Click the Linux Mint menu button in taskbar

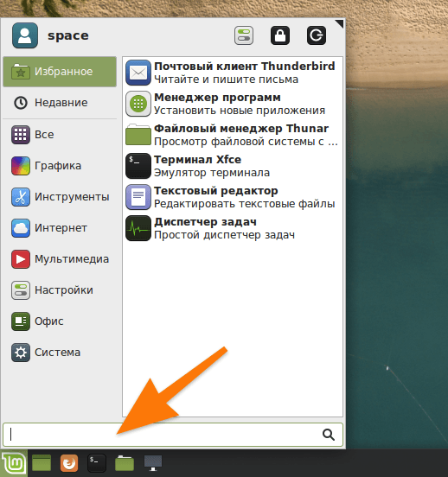pos(13,463)
